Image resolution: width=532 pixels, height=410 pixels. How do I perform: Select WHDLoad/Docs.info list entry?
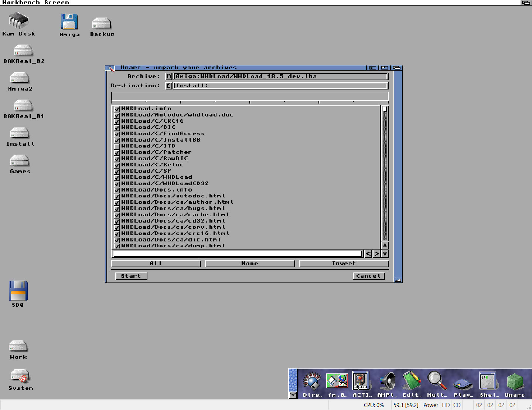click(157, 190)
